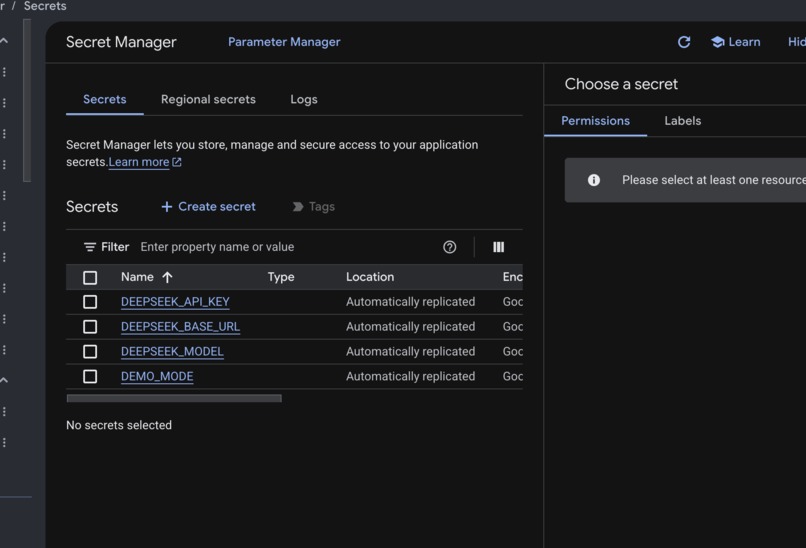The width and height of the screenshot is (806, 548).
Task: Click the Tags button
Action: coord(314,207)
